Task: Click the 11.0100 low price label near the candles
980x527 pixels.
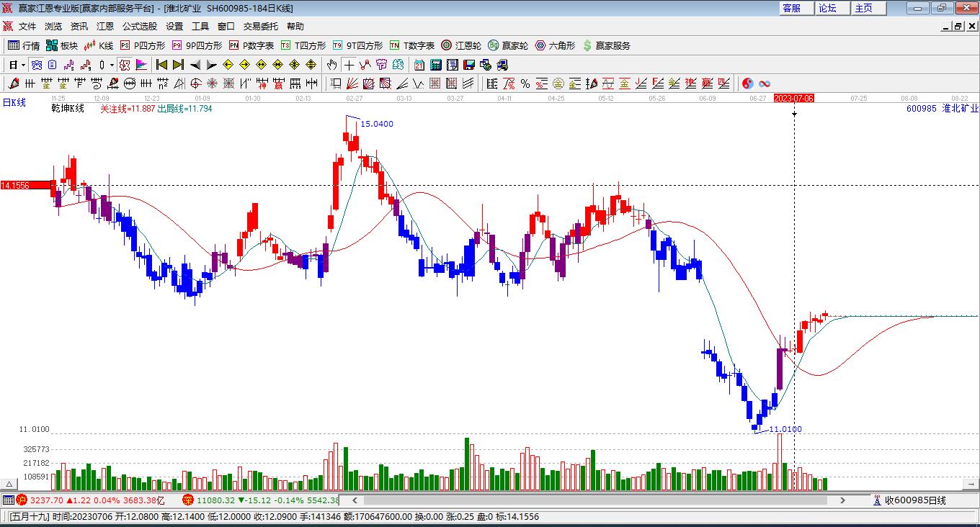Action: point(785,429)
